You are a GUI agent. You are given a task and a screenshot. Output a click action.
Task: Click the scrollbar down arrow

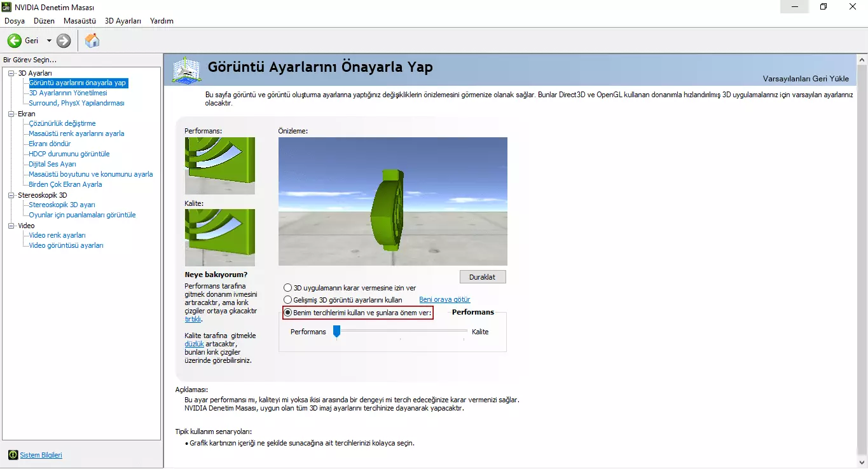(862, 463)
